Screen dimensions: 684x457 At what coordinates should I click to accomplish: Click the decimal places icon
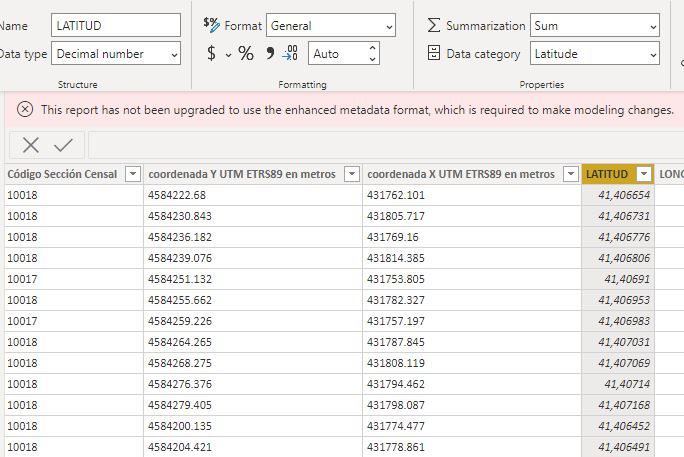pyautogui.click(x=290, y=53)
